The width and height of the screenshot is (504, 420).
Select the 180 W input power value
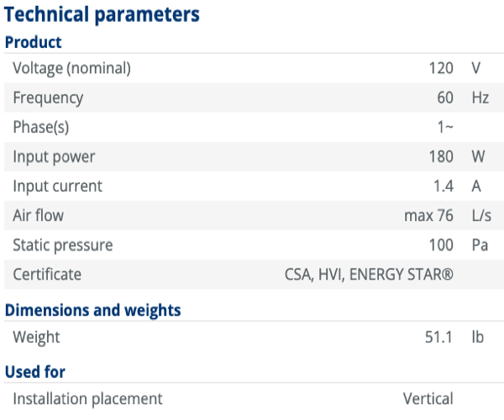pyautogui.click(x=441, y=156)
